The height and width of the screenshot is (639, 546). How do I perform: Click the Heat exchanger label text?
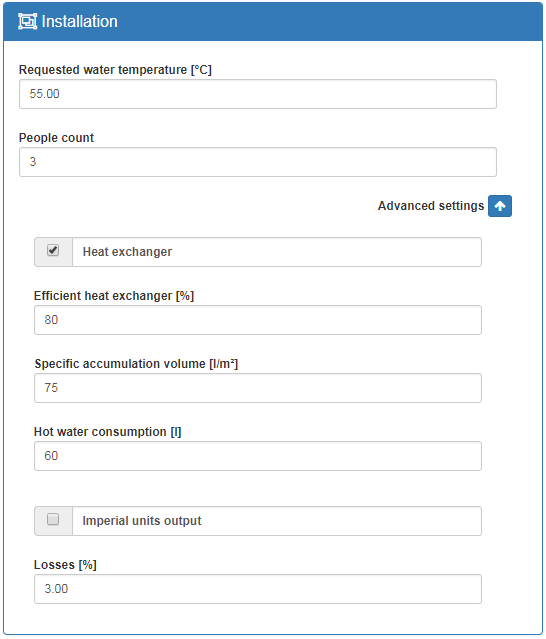[x=127, y=252]
